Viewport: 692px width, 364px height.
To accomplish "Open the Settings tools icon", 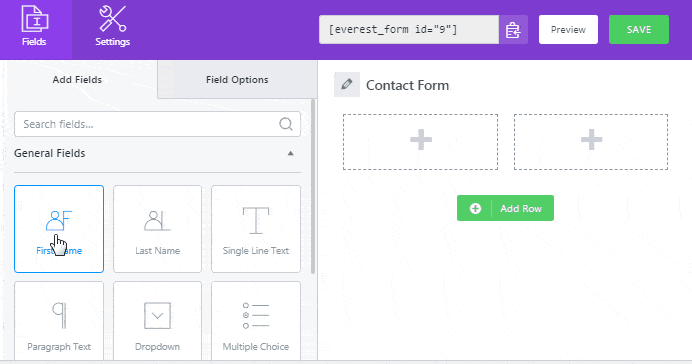I will pos(112,19).
